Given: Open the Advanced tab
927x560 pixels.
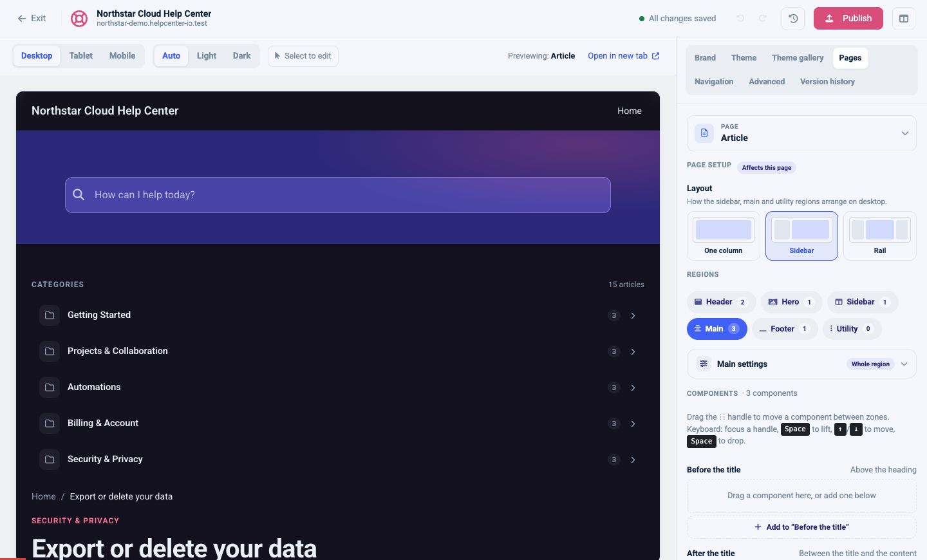Looking at the screenshot, I should [x=767, y=82].
